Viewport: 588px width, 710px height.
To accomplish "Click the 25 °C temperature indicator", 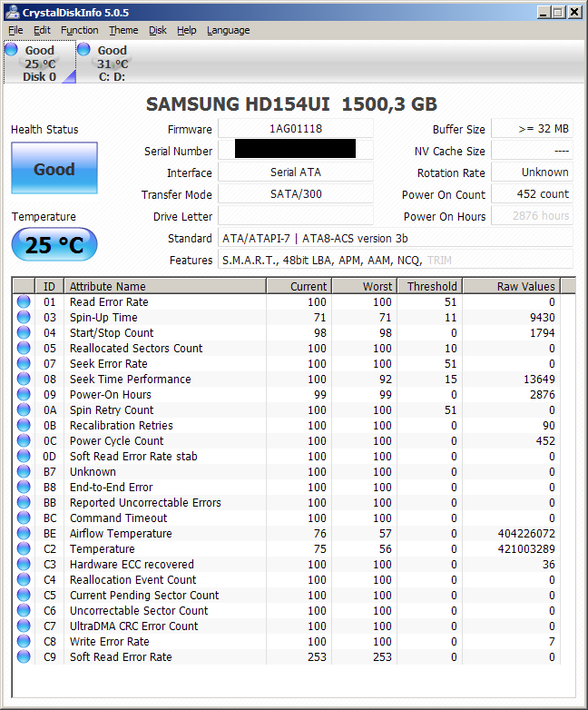I will click(54, 244).
